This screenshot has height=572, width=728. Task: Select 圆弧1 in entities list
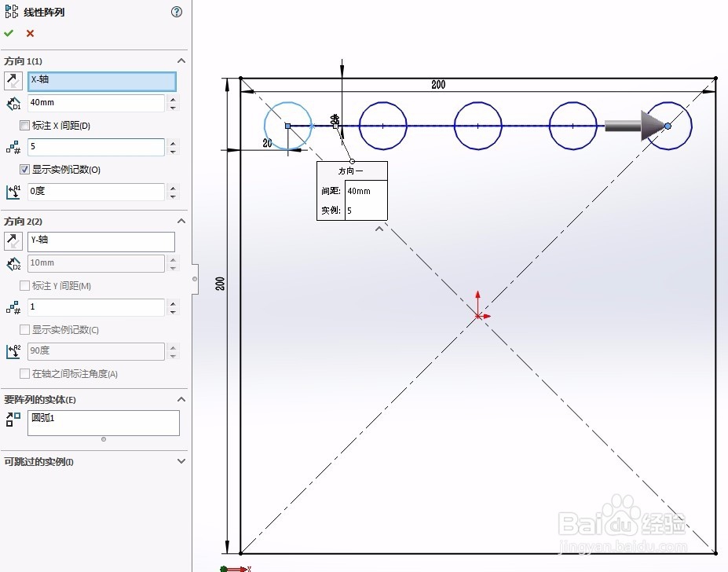[x=42, y=418]
